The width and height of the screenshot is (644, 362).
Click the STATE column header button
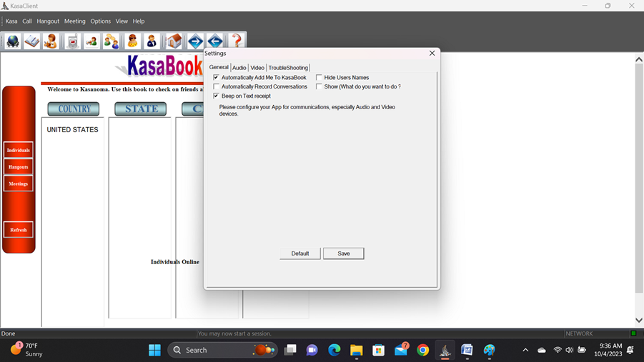(141, 109)
